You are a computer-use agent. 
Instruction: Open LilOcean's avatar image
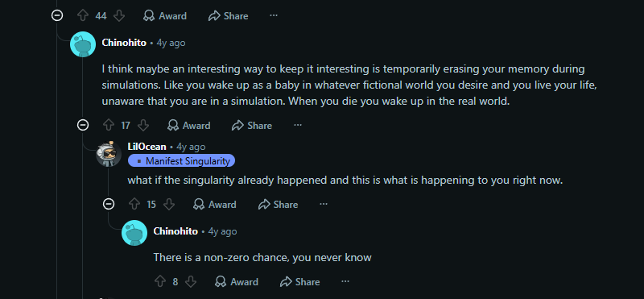point(109,154)
